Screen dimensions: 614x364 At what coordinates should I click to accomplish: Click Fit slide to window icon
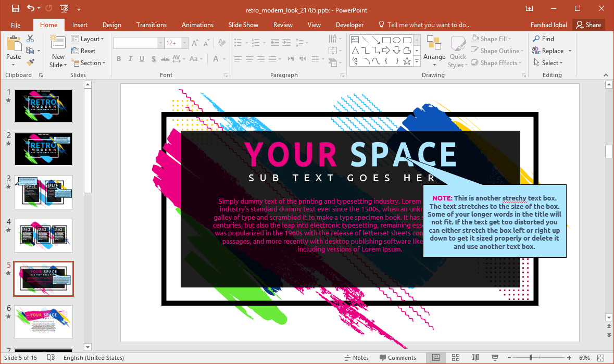pos(600,358)
